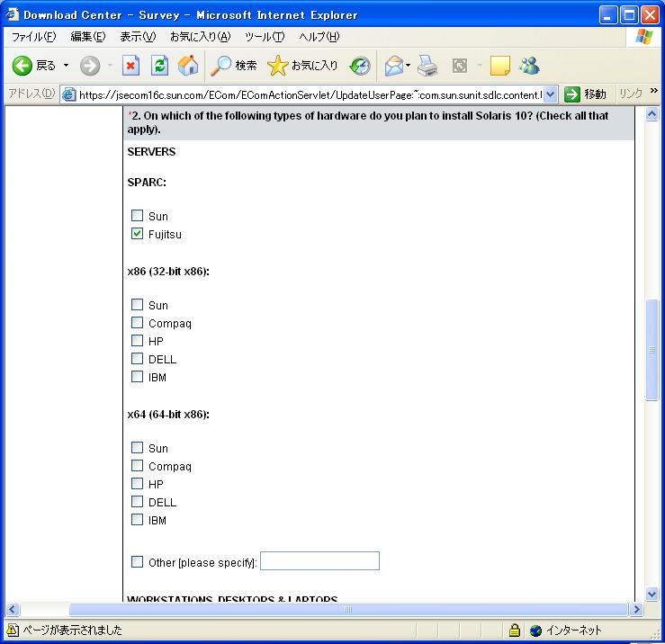Open the Search (検索) magnifier button
This screenshot has width=665, height=644.
(x=234, y=66)
